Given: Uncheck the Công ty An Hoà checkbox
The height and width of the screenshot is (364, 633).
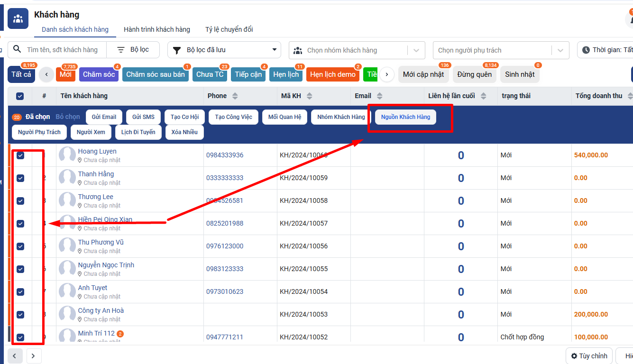Looking at the screenshot, I should click(20, 315).
